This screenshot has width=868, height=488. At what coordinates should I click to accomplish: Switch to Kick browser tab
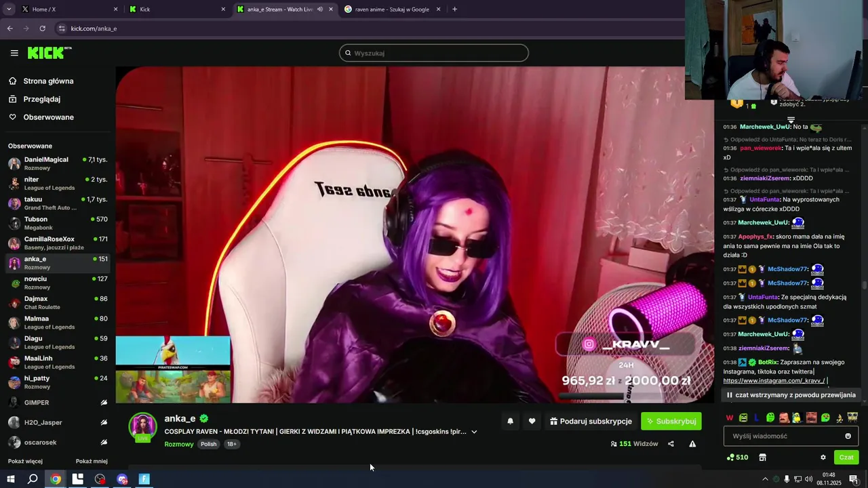click(178, 9)
